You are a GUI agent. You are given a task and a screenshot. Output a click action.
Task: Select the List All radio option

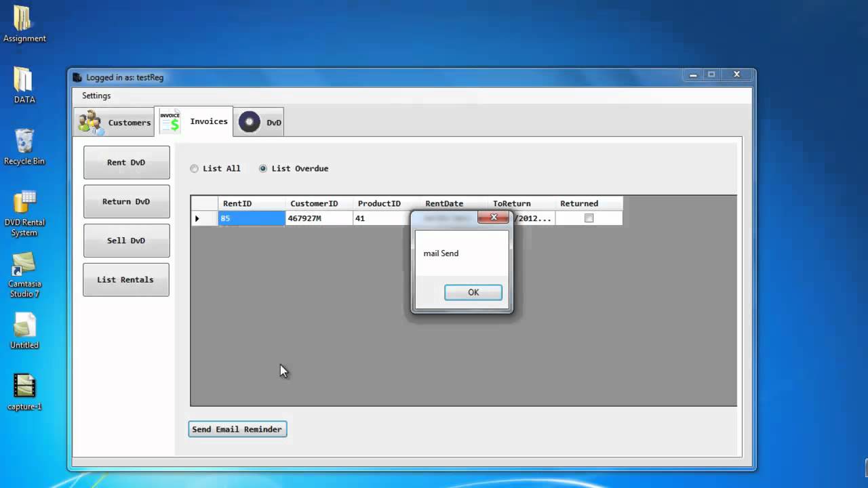pyautogui.click(x=216, y=169)
